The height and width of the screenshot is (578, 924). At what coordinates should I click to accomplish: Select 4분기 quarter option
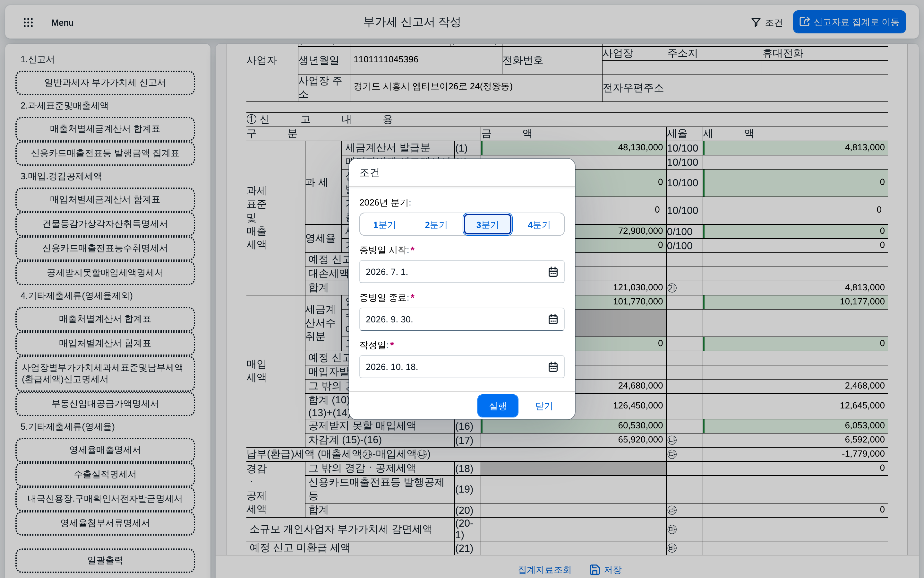(539, 225)
